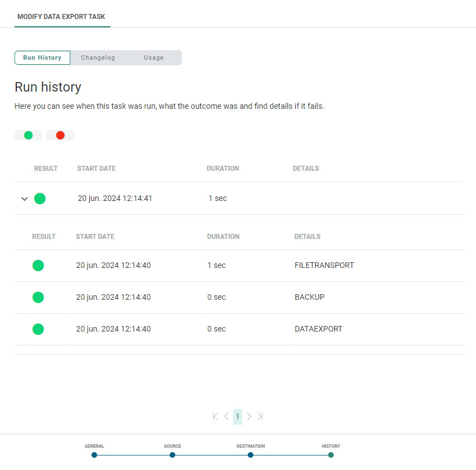Open the Usage tab

[x=153, y=57]
